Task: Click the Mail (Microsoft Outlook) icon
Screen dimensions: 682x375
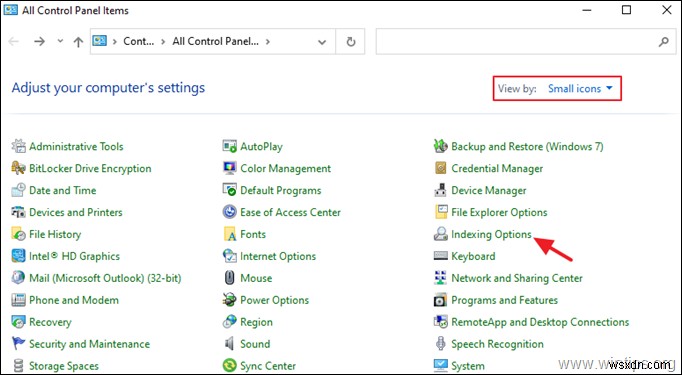Action: point(18,278)
